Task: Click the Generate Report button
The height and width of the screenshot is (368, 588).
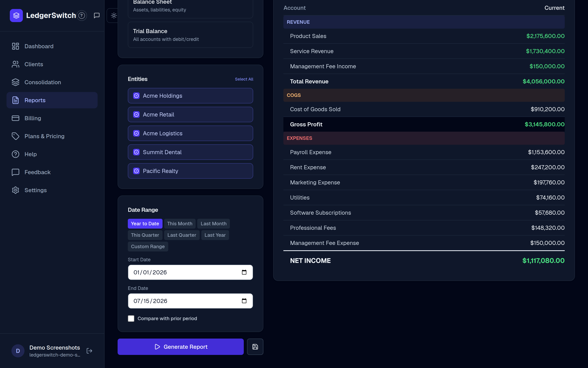Action: coord(181,347)
